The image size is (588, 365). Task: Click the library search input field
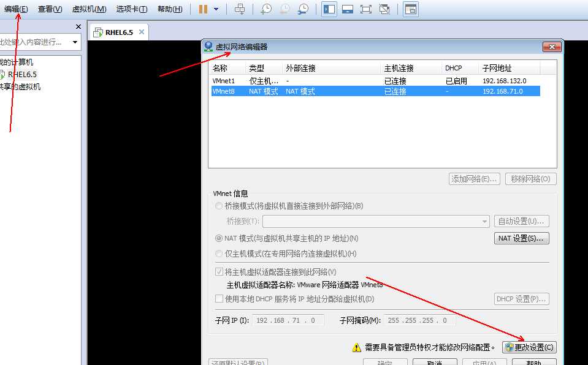click(34, 42)
